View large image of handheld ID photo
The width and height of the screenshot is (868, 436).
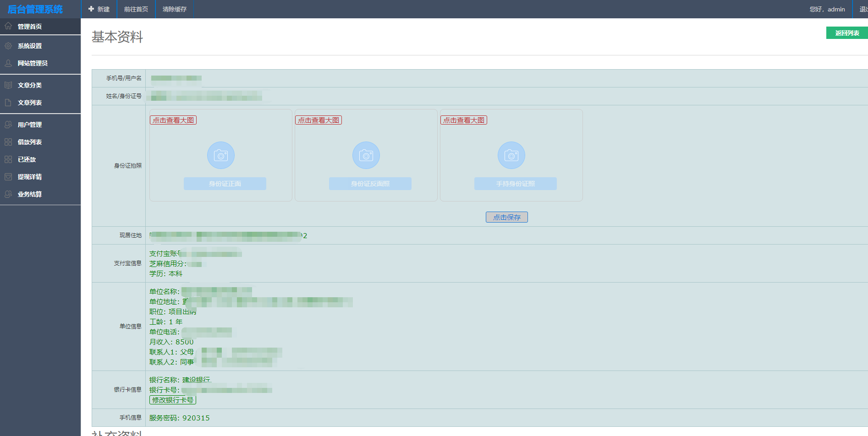[464, 120]
